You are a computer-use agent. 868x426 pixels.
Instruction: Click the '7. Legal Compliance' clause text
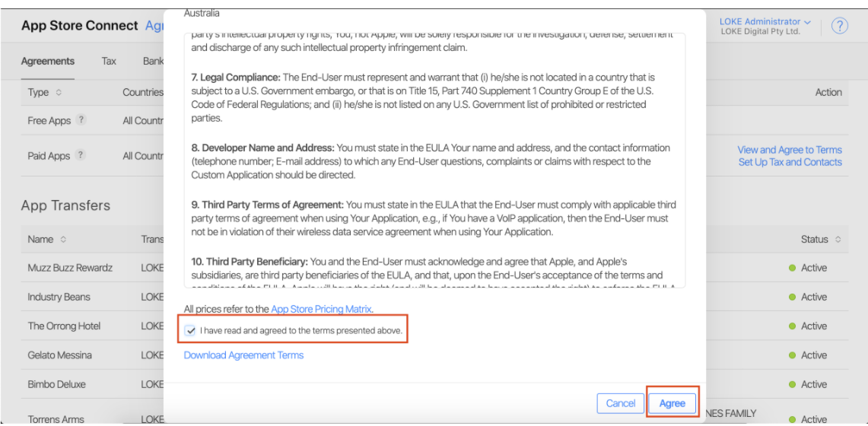424,97
